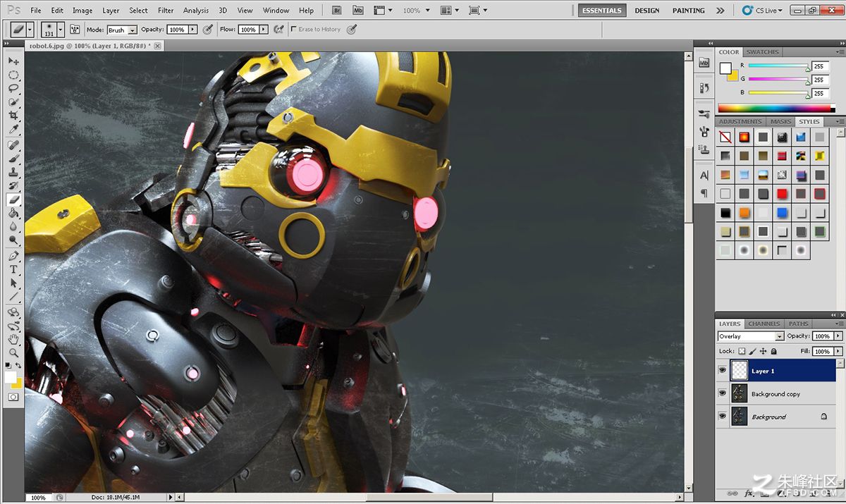Select the Eyedropper tool
This screenshot has width=846, height=504.
[13, 130]
